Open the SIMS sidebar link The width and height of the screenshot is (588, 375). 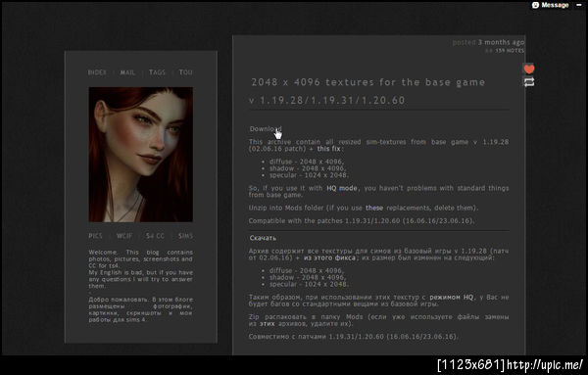tap(185, 236)
